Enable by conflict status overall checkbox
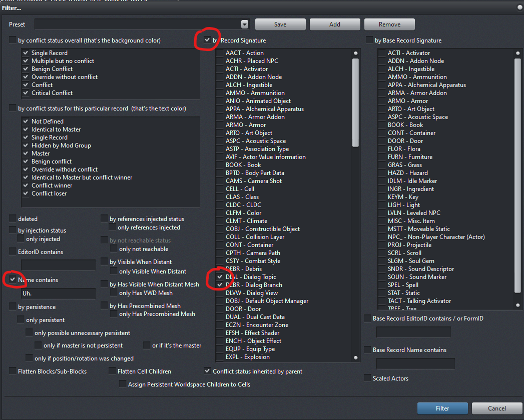Viewport: 524px width, 420px height. (x=13, y=40)
